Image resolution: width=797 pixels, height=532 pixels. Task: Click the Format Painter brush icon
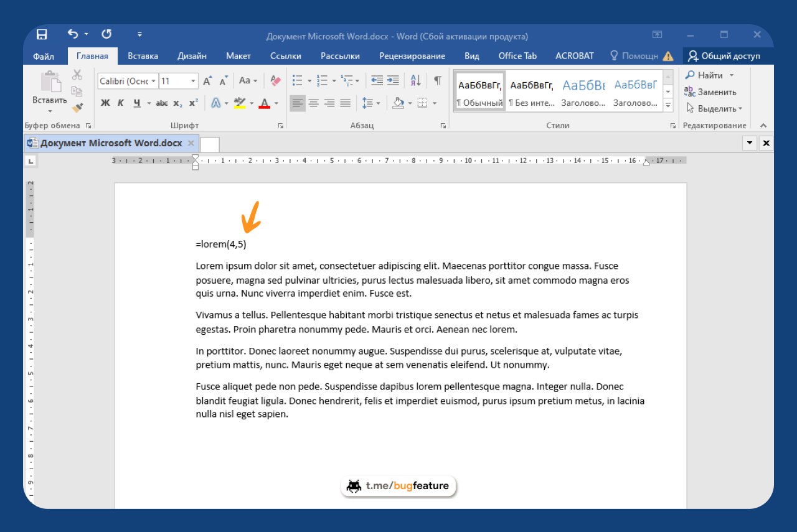(x=77, y=107)
